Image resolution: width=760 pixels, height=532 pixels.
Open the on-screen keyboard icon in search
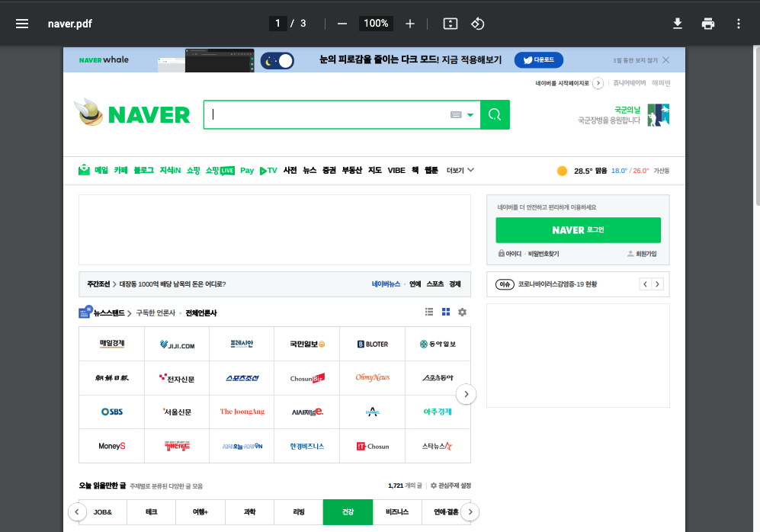click(x=456, y=115)
